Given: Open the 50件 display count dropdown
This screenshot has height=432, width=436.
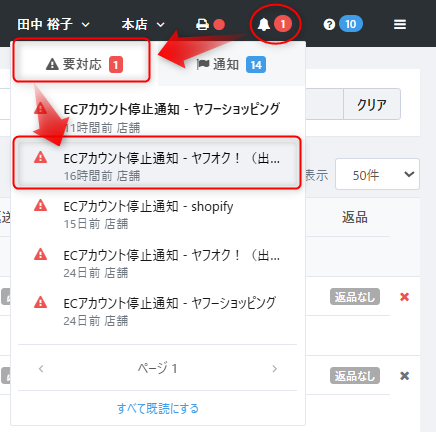Looking at the screenshot, I should 377,174.
